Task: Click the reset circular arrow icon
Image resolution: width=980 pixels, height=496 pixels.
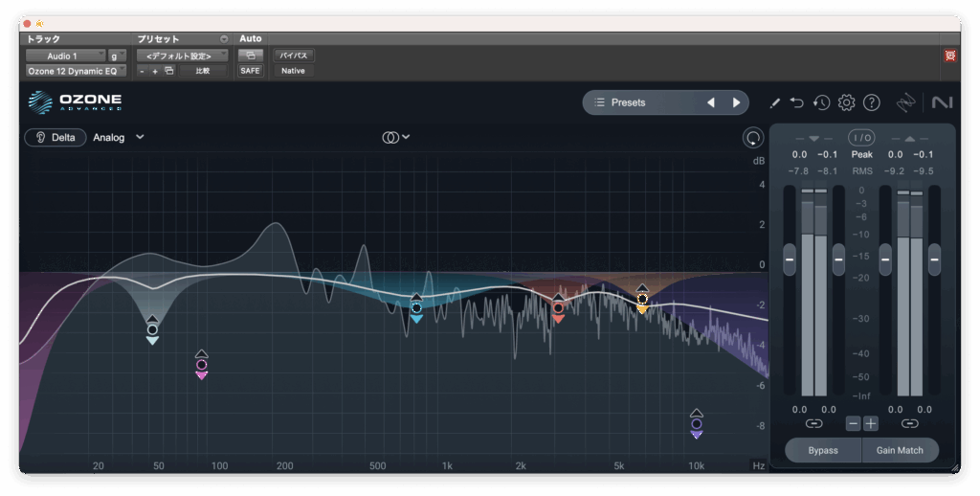Action: point(753,138)
